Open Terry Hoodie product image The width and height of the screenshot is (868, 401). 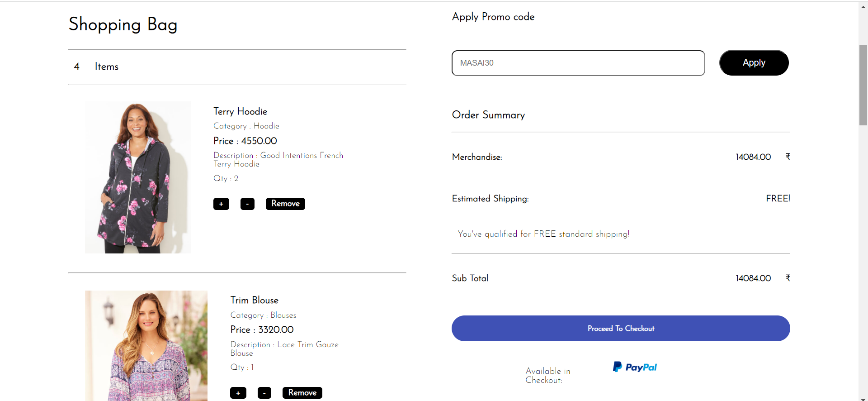[138, 177]
